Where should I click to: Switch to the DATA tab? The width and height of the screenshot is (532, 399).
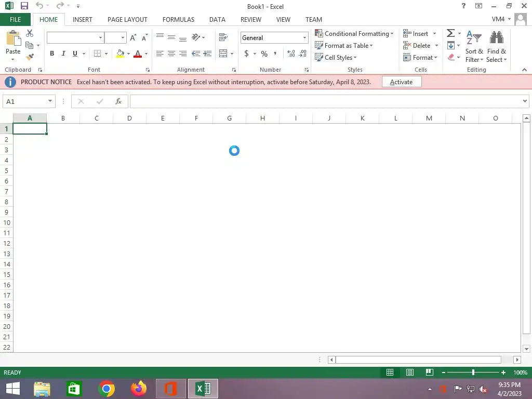217,20
